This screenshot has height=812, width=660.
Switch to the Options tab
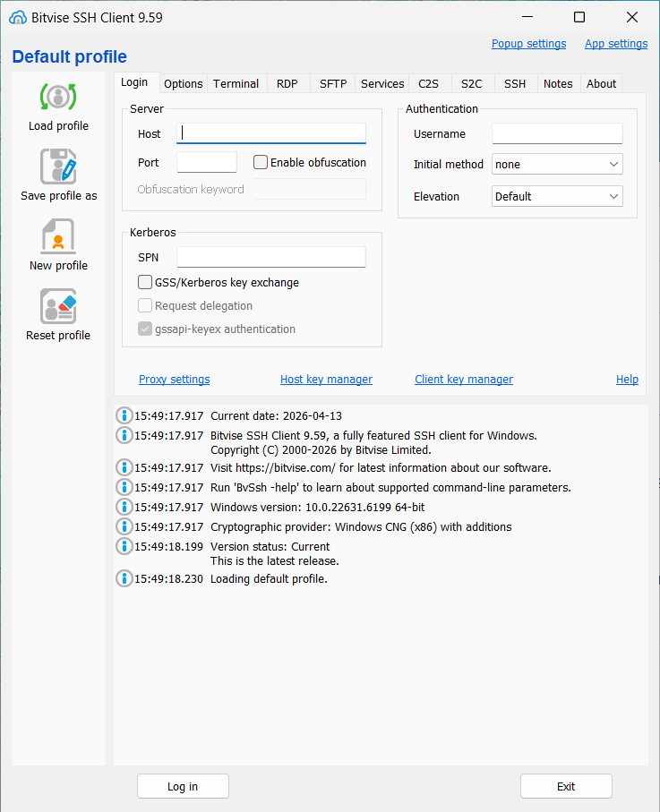183,84
